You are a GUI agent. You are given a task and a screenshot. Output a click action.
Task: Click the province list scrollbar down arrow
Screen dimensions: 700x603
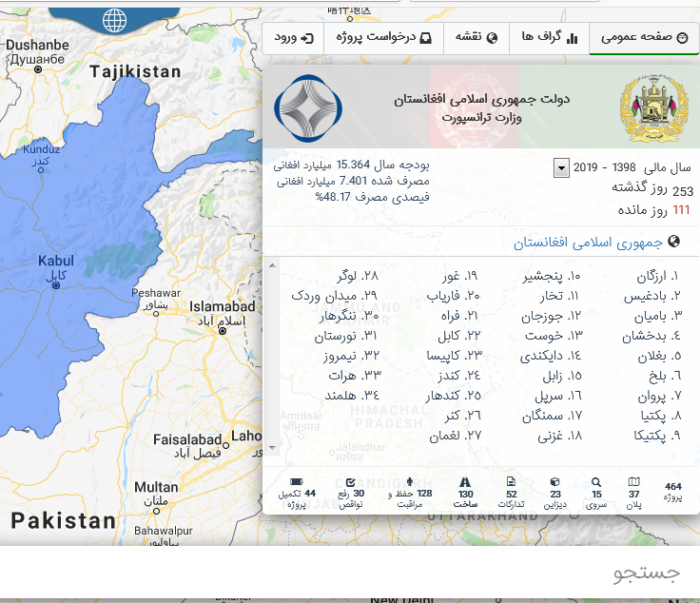271,446
